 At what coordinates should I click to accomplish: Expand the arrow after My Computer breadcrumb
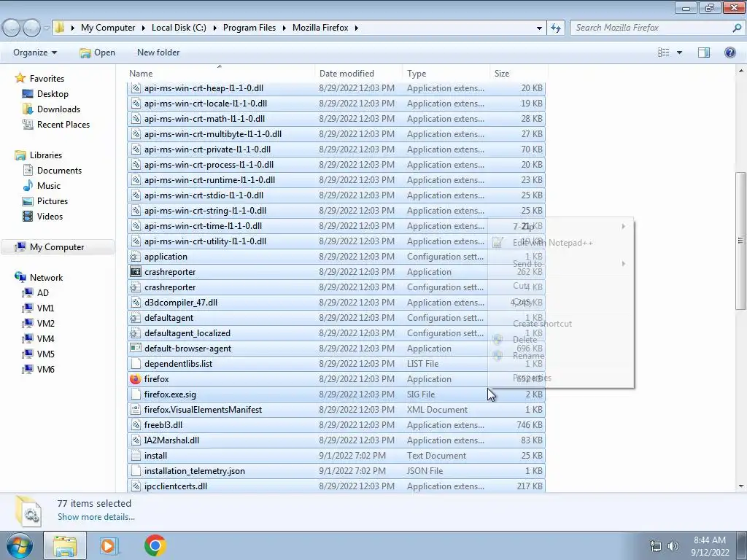point(144,28)
